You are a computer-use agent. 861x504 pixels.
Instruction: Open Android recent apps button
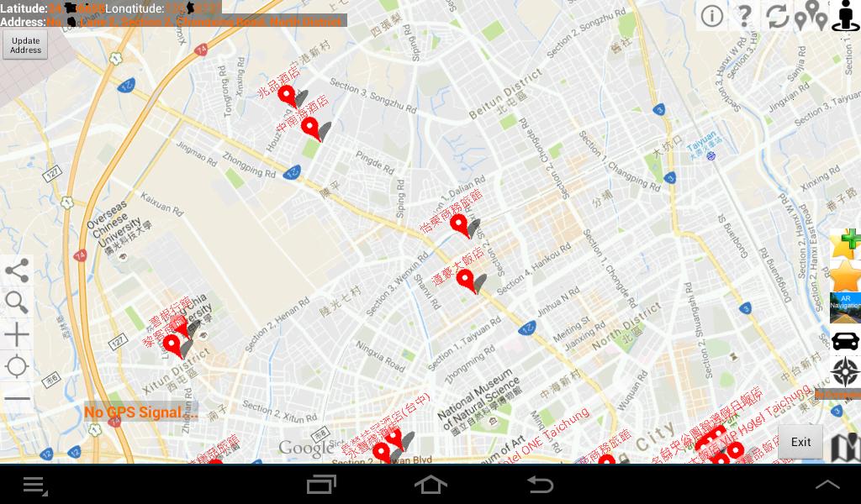pos(321,485)
